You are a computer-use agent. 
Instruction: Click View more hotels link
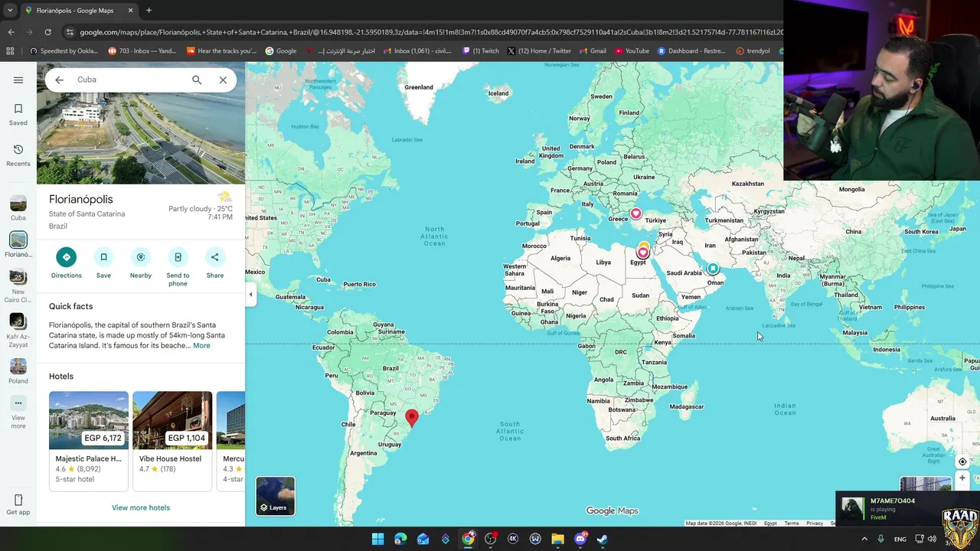click(141, 507)
